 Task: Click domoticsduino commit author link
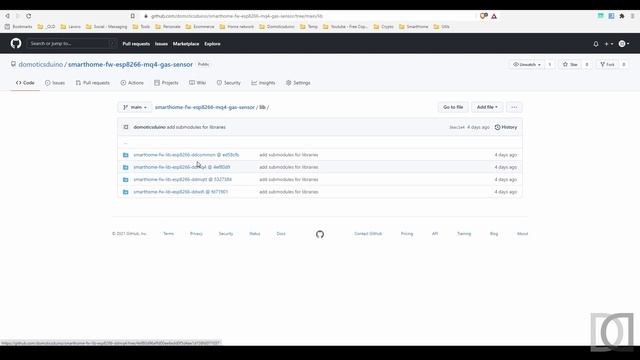pos(149,127)
